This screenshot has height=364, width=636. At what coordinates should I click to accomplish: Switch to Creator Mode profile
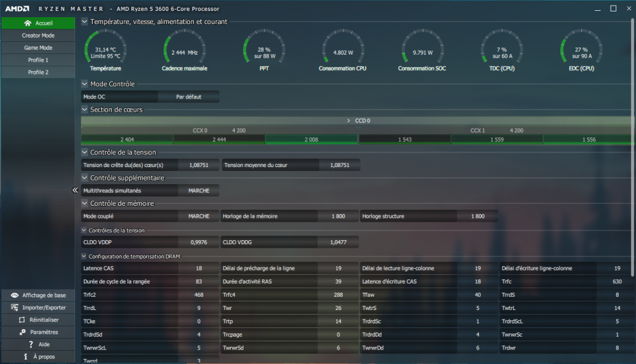click(38, 36)
